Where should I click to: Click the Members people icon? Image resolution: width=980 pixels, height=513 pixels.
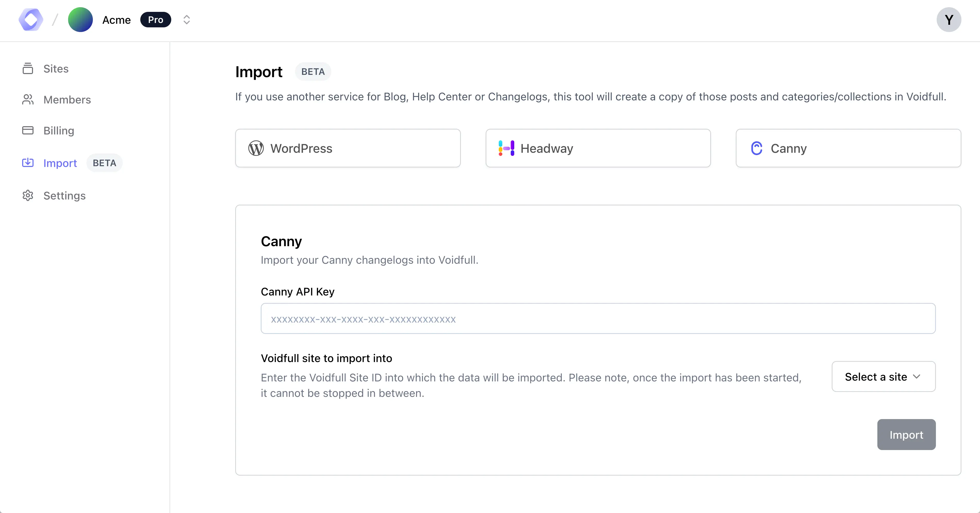point(28,100)
